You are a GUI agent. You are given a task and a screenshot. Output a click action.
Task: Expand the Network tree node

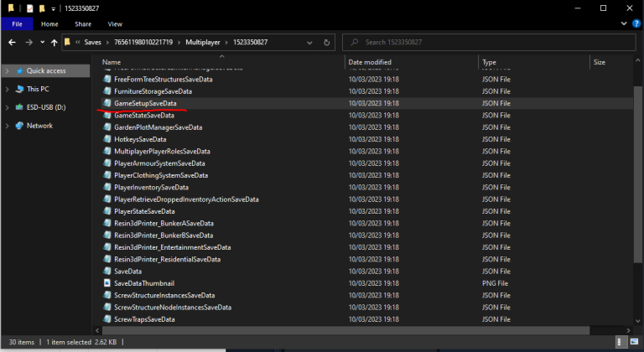(7, 126)
